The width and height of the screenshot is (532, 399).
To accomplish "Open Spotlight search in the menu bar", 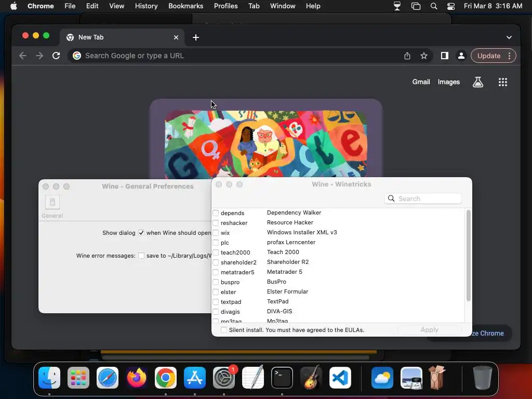I will click(434, 6).
